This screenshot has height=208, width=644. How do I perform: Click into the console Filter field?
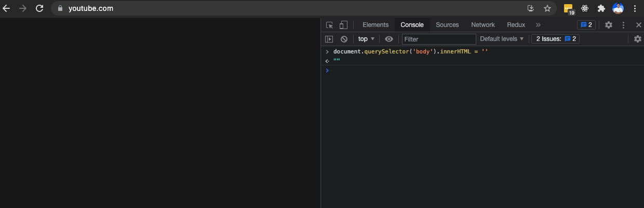coord(439,39)
